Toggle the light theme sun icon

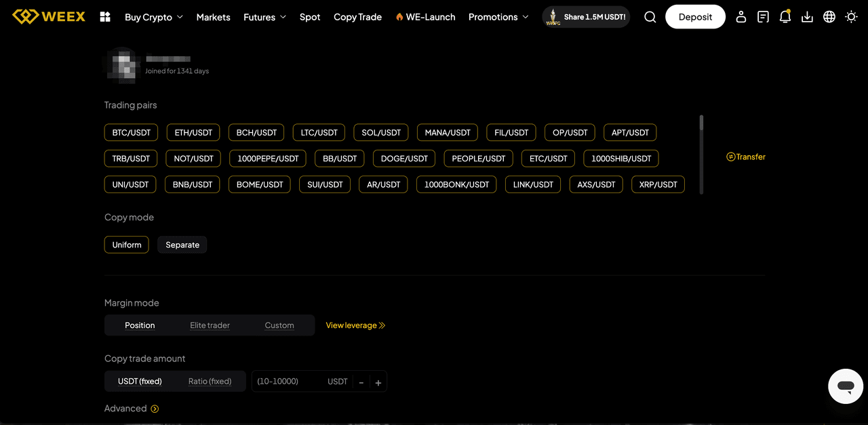coord(851,17)
